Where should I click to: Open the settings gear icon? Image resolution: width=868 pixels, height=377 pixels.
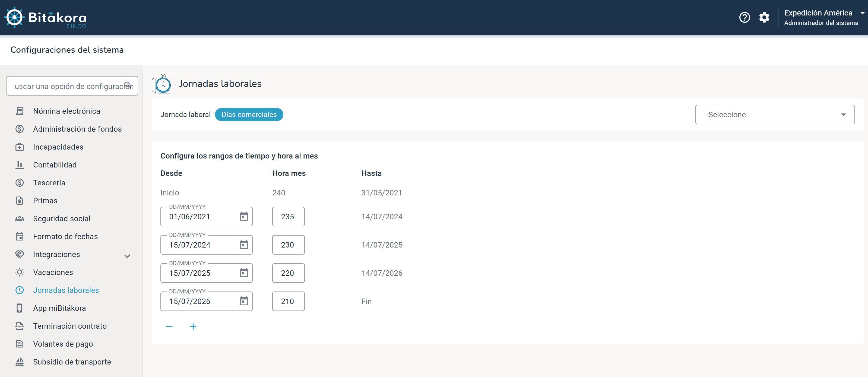tap(764, 18)
